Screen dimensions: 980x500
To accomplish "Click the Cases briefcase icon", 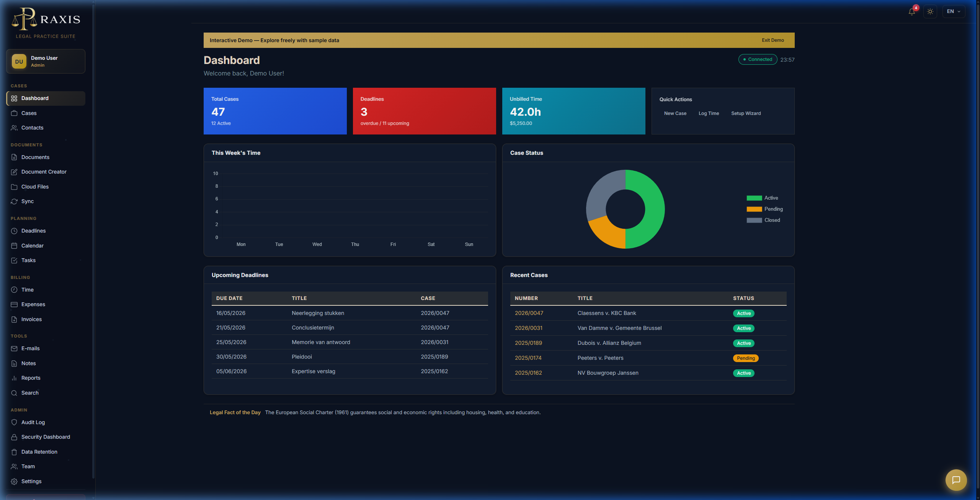I will coord(14,113).
